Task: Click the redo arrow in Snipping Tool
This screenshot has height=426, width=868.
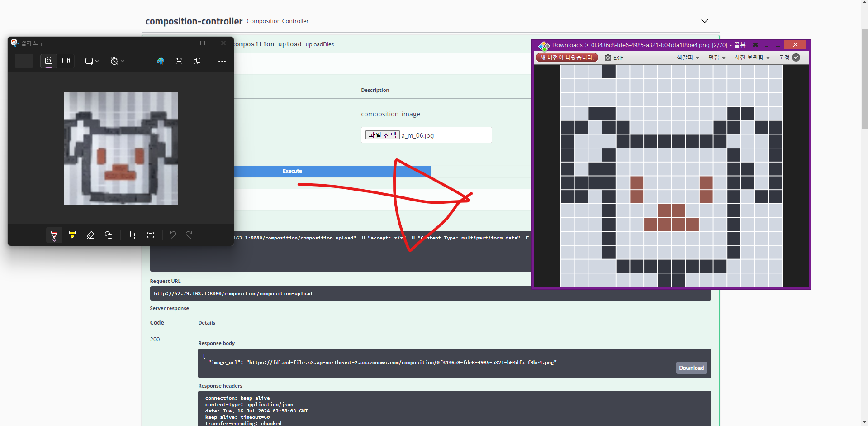Action: point(189,235)
